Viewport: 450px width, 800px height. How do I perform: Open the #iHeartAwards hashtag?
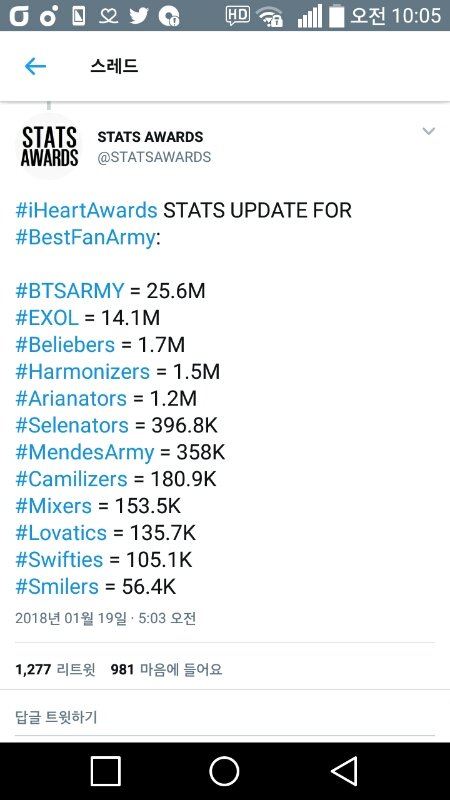86,210
